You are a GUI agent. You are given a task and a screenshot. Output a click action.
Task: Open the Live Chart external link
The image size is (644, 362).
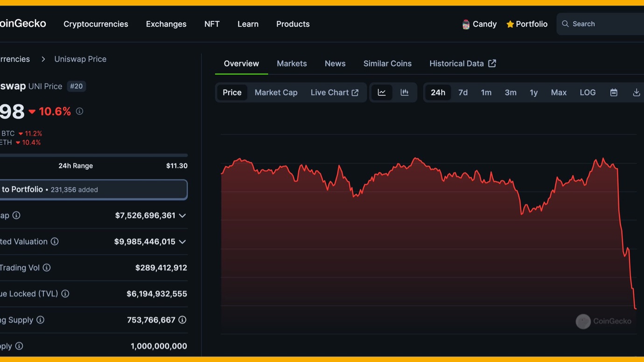click(334, 92)
